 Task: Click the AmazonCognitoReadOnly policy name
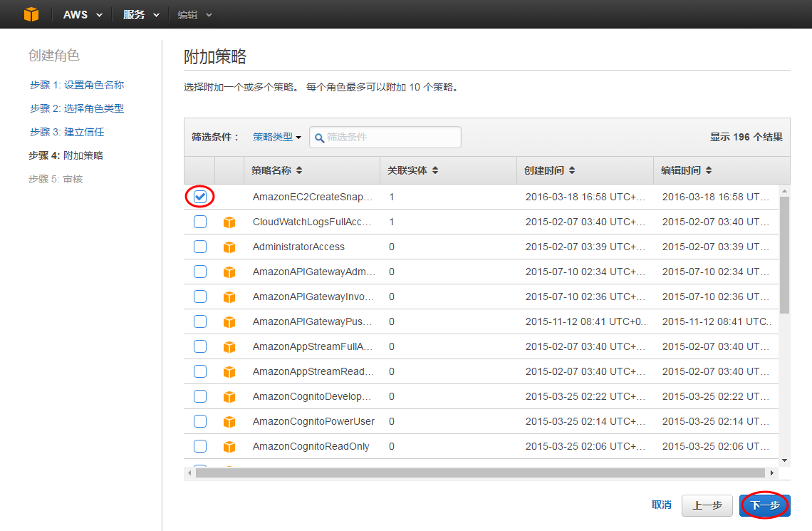click(x=311, y=446)
